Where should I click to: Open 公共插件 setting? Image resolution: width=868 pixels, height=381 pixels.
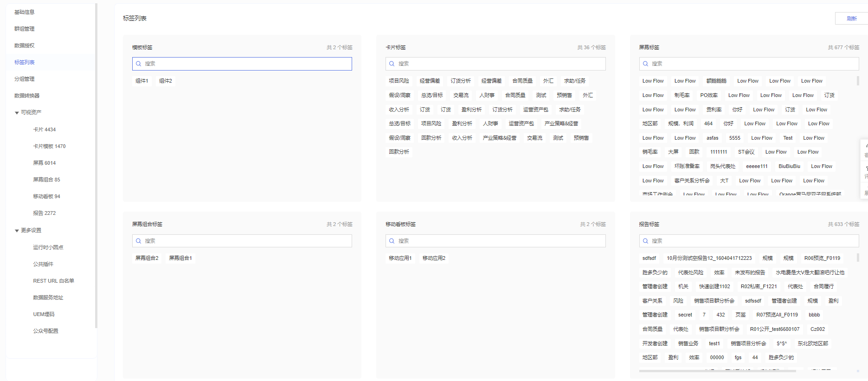[x=43, y=264]
